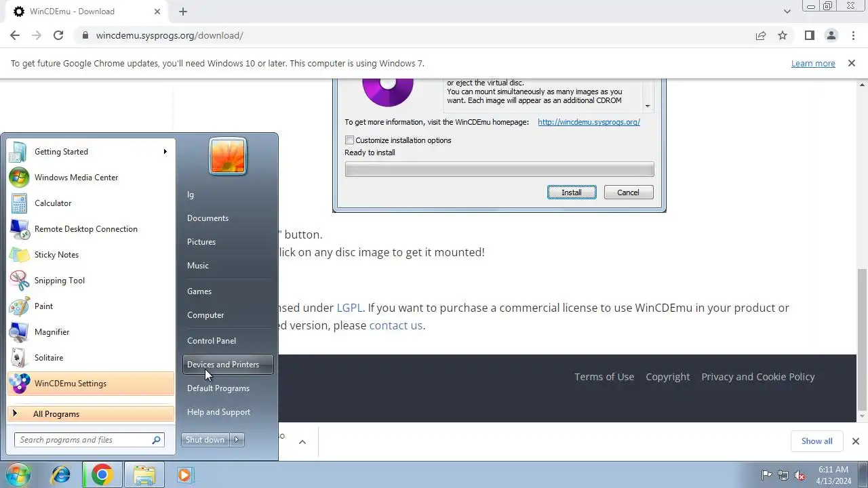Open Music library entry
Screen dimensions: 868x488
198,266
